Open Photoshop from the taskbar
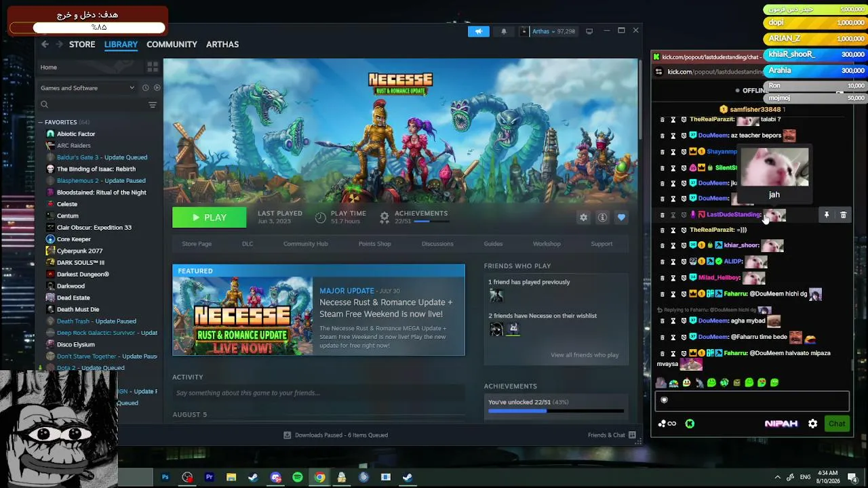The width and height of the screenshot is (868, 488). coord(165,477)
